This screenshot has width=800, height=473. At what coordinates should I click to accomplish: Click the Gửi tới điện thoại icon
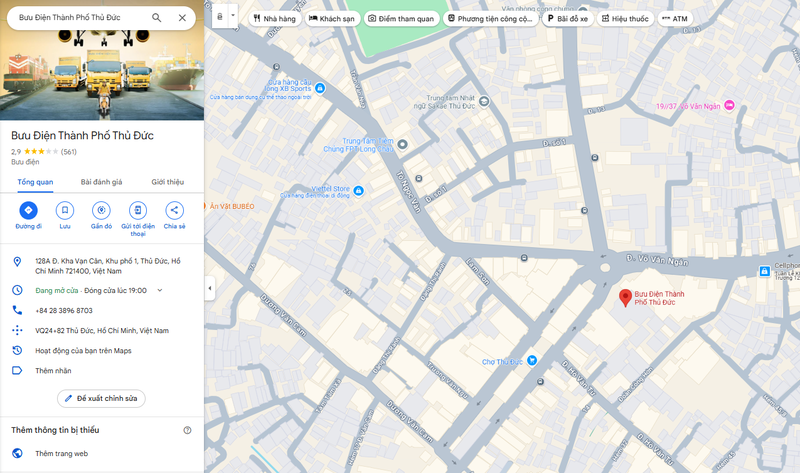(x=138, y=210)
